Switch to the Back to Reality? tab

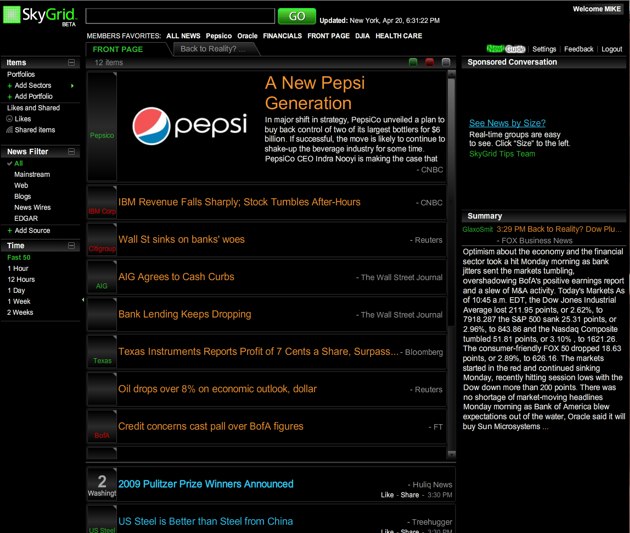pyautogui.click(x=213, y=49)
